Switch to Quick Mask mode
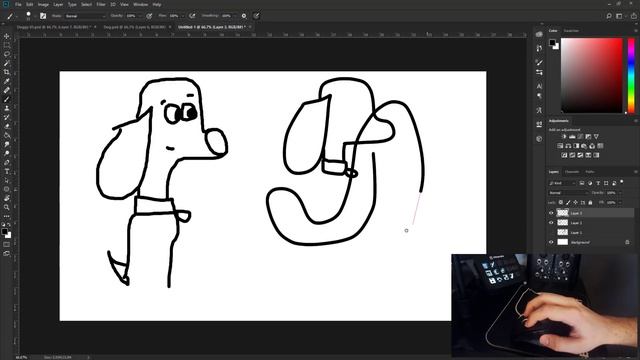 7,244
